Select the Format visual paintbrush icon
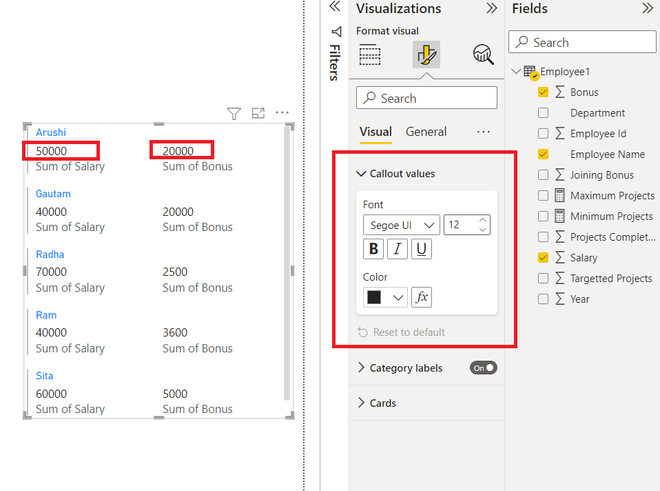The image size is (660, 491). [x=426, y=55]
